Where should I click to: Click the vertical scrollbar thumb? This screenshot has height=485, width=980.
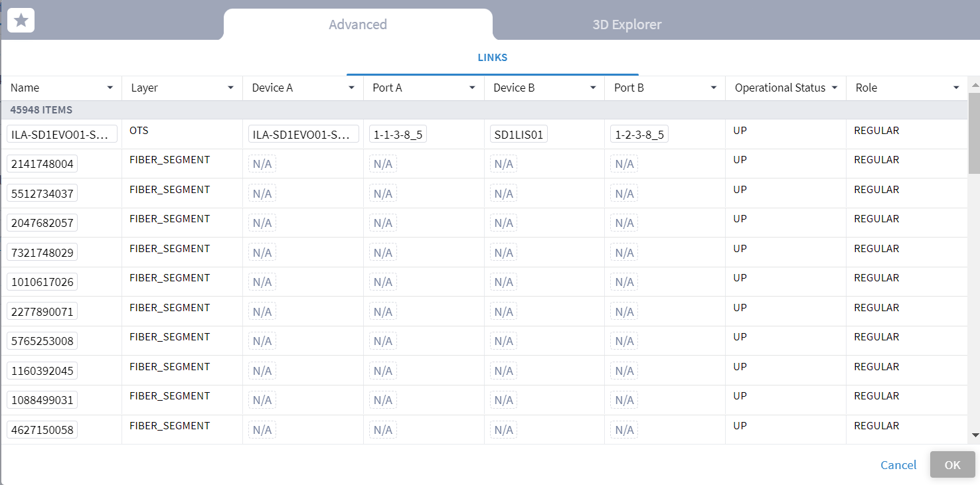pos(975,133)
